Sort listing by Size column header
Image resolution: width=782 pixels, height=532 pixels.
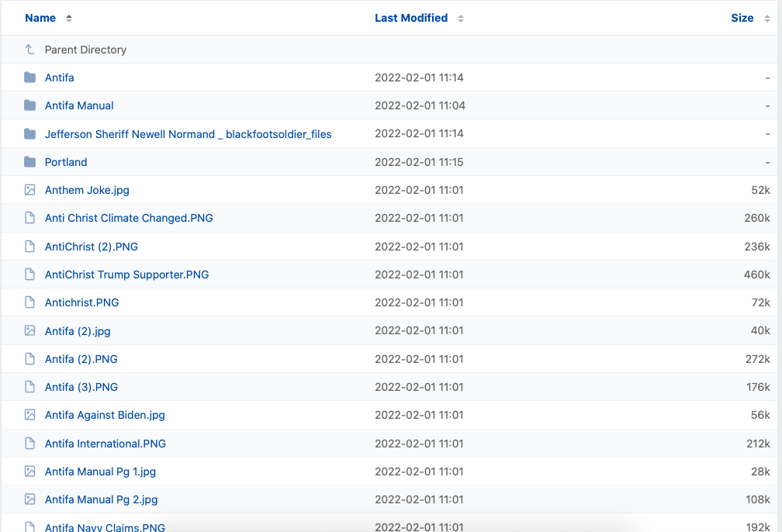coord(742,18)
